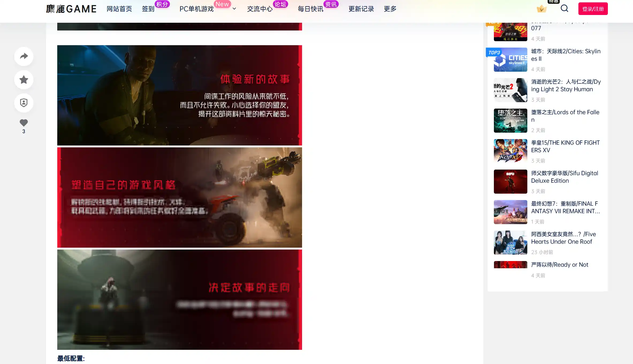
Task: Like the post with heart icon
Action: (x=24, y=123)
